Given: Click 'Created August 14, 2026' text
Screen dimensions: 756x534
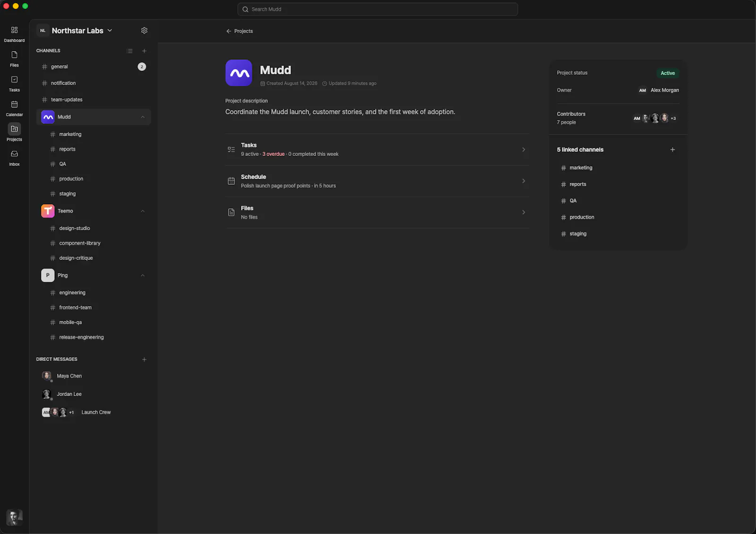Looking at the screenshot, I should (x=292, y=84).
